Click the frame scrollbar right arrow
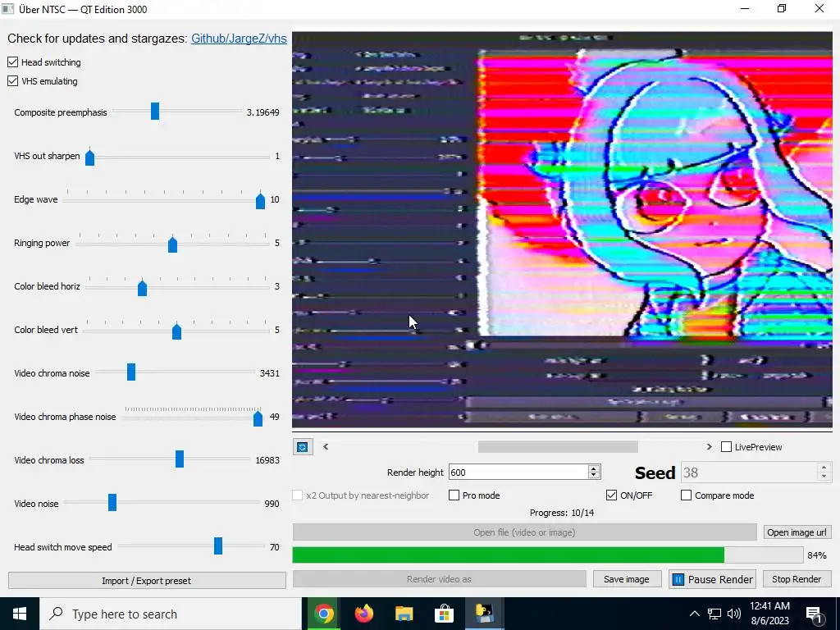Screen dimensions: 840x630 (710, 446)
